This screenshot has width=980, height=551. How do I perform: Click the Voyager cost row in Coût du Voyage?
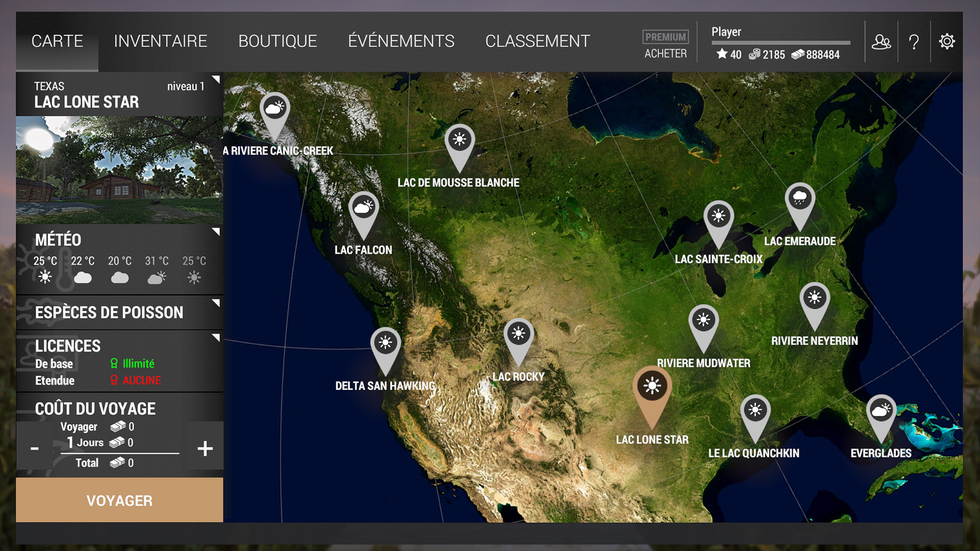97,427
